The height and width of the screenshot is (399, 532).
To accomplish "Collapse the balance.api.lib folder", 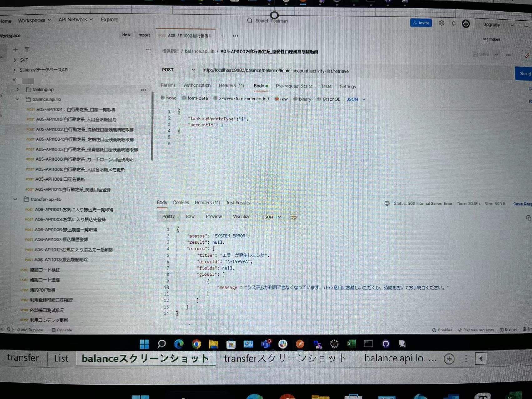I will tap(17, 99).
